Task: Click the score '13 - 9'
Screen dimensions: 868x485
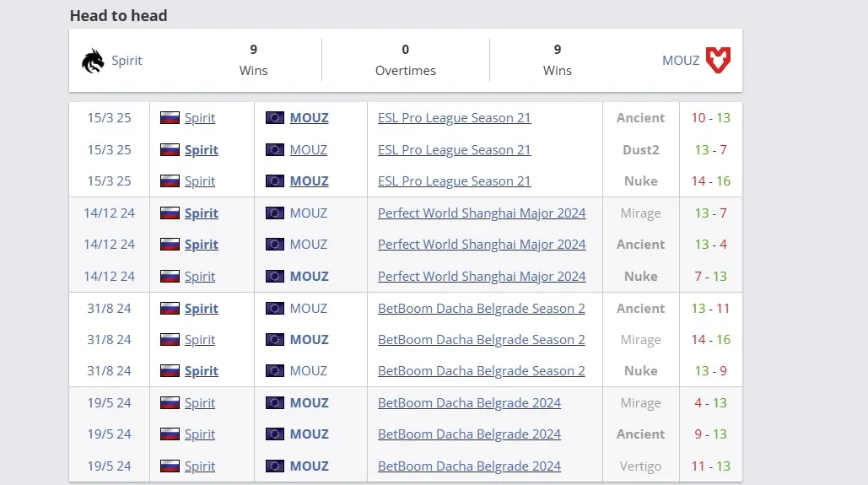Action: [711, 371]
